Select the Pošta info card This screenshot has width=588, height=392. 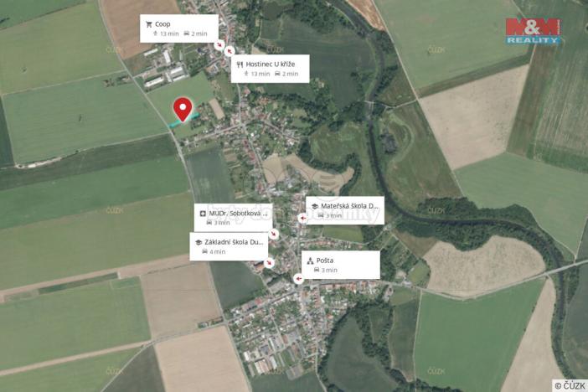(x=341, y=265)
